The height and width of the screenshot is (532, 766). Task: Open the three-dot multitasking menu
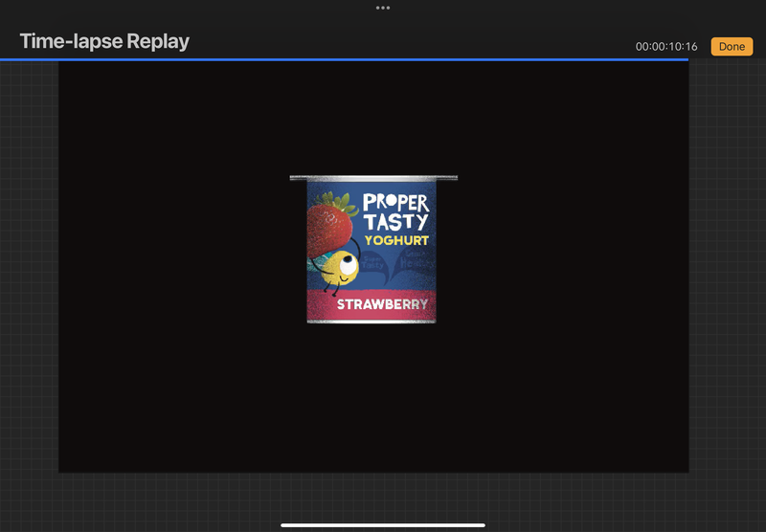tap(383, 8)
